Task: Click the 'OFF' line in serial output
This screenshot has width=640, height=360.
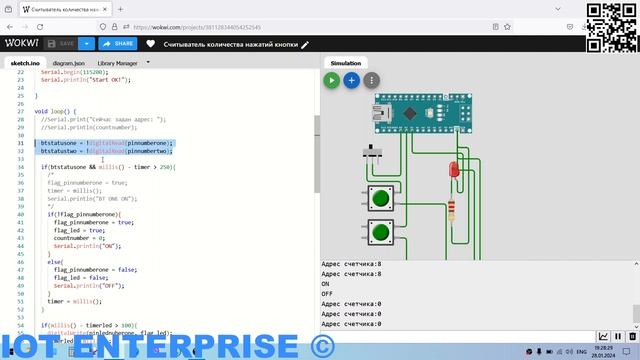Action: click(327, 294)
